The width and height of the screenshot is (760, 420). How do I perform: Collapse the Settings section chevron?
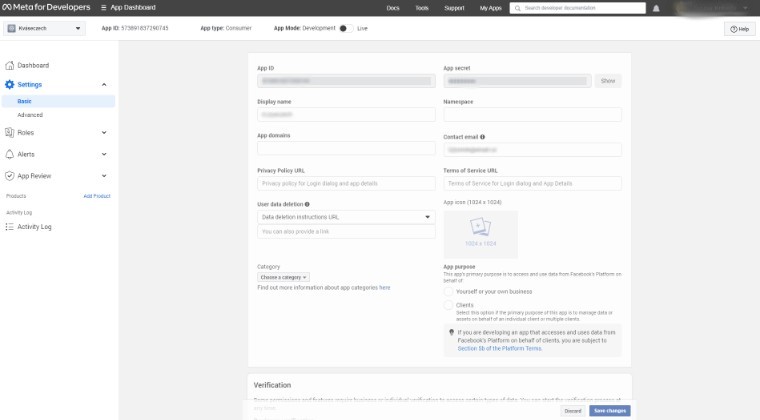click(x=104, y=85)
